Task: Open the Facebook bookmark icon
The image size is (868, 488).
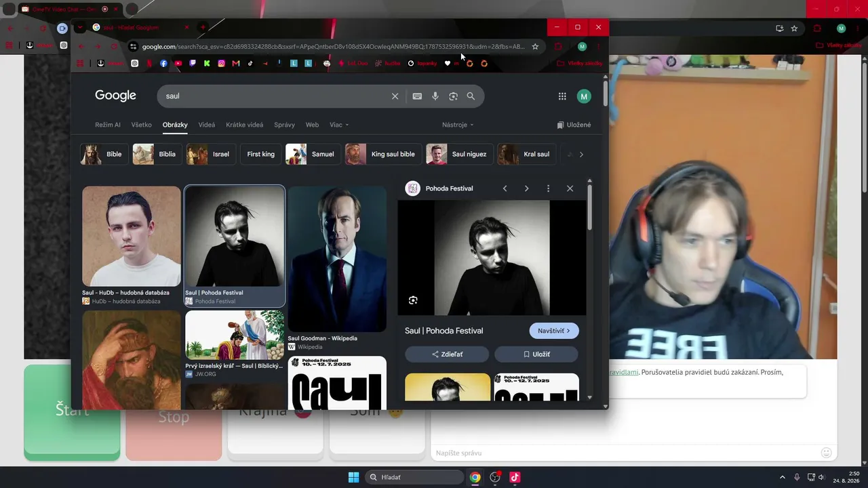Action: tap(163, 64)
